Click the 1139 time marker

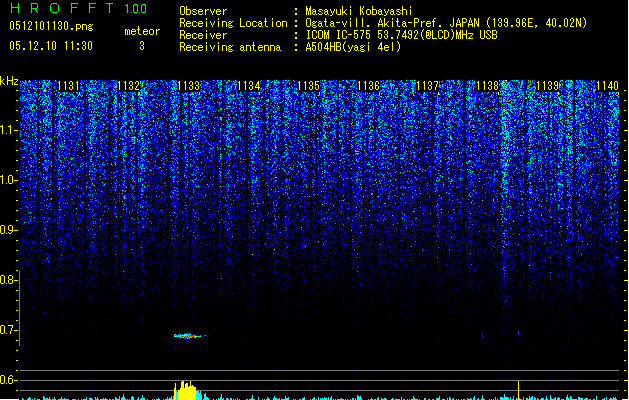(548, 86)
